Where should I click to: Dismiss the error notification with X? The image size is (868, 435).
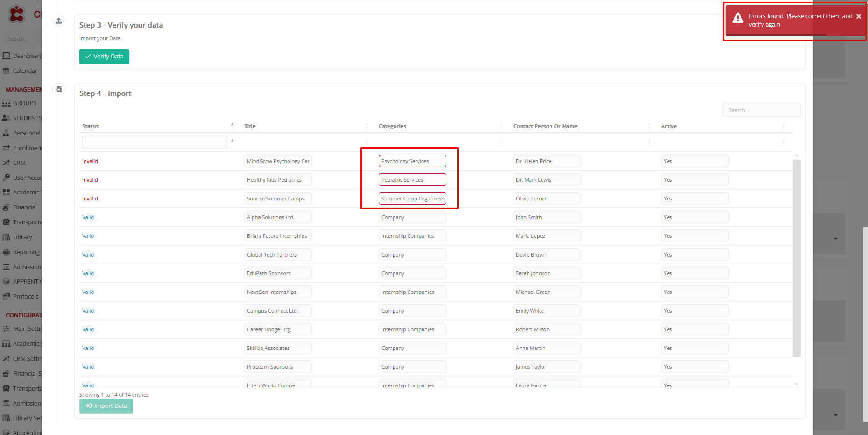[858, 16]
